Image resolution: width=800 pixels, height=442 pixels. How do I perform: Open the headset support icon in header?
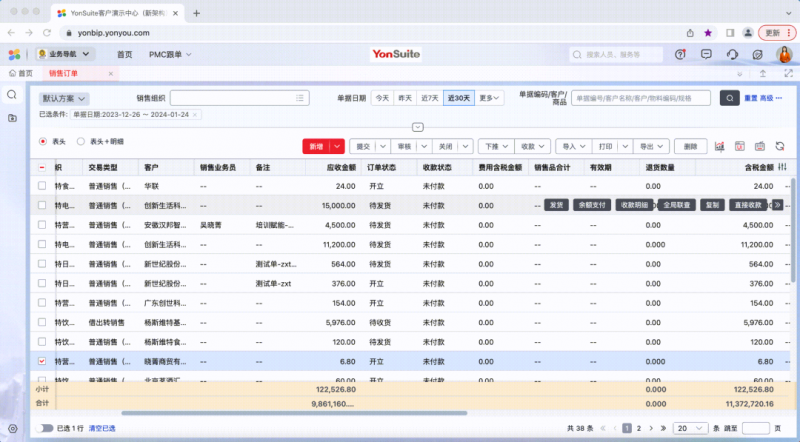click(733, 54)
